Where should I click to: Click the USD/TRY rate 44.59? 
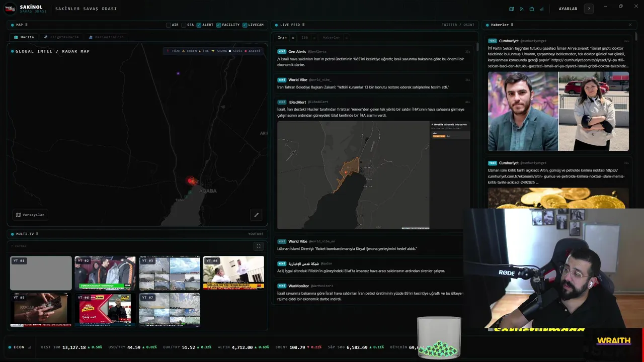pyautogui.click(x=134, y=347)
